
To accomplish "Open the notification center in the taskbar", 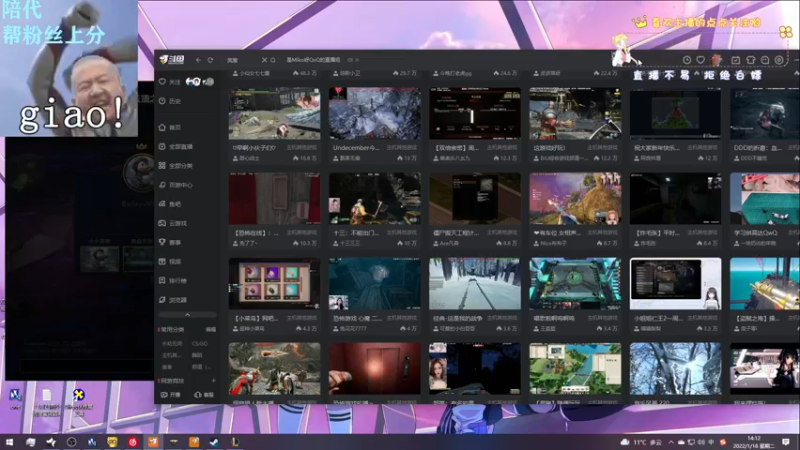I will tap(786, 442).
